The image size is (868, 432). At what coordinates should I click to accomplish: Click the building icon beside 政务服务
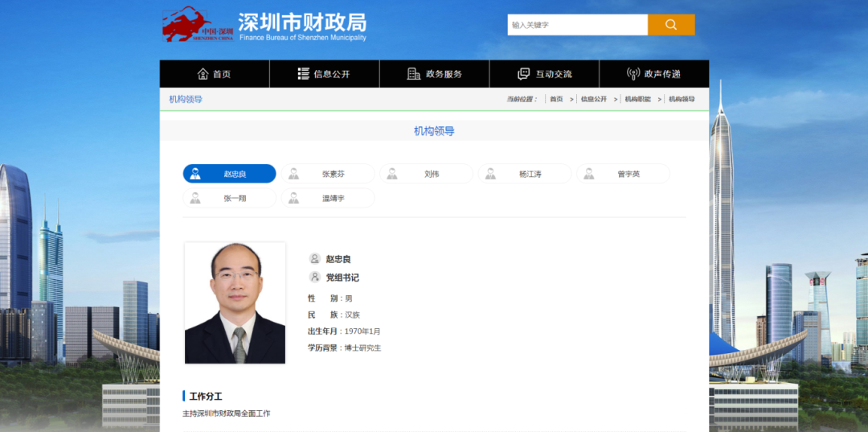(414, 74)
